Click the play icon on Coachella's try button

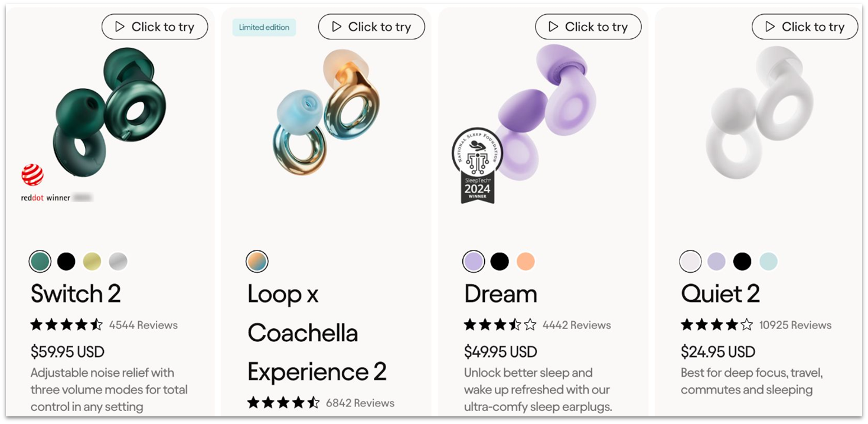tap(335, 26)
